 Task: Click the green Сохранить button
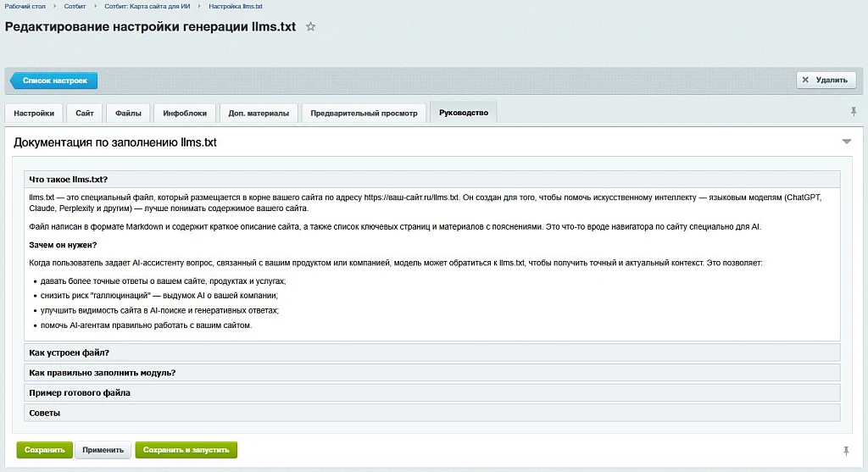coord(44,450)
